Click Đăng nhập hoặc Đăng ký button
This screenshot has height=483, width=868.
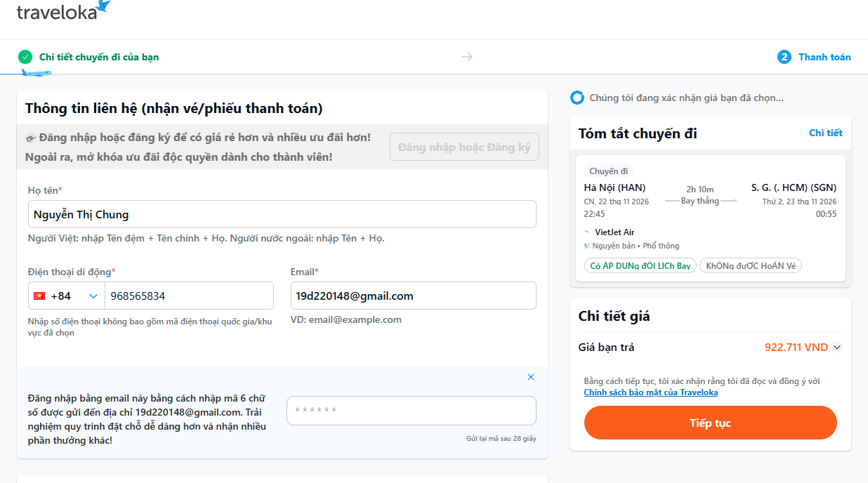[x=464, y=147]
